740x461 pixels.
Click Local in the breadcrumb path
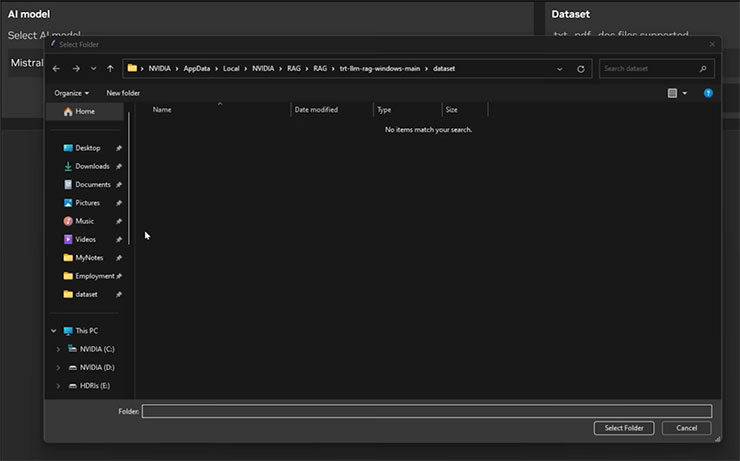(x=231, y=69)
